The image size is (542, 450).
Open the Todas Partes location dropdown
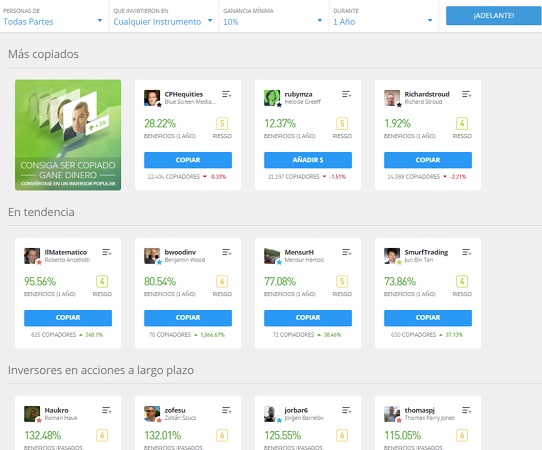(53, 17)
